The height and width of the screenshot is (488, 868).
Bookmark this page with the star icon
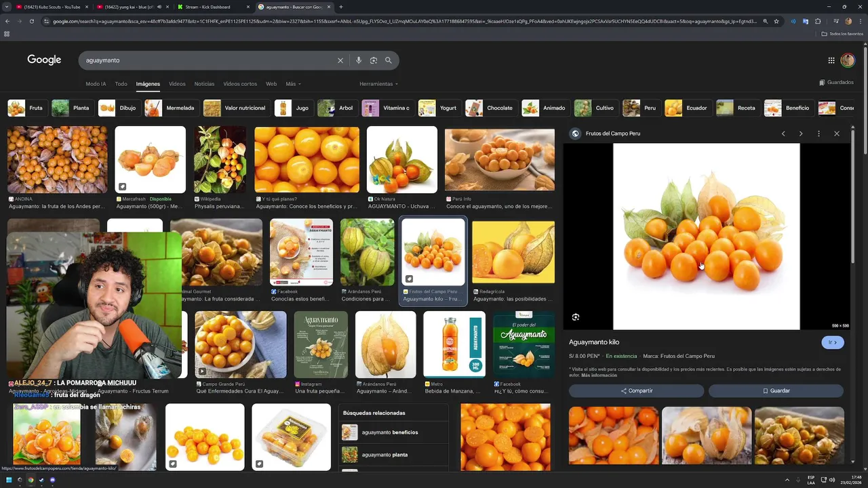[x=776, y=21]
